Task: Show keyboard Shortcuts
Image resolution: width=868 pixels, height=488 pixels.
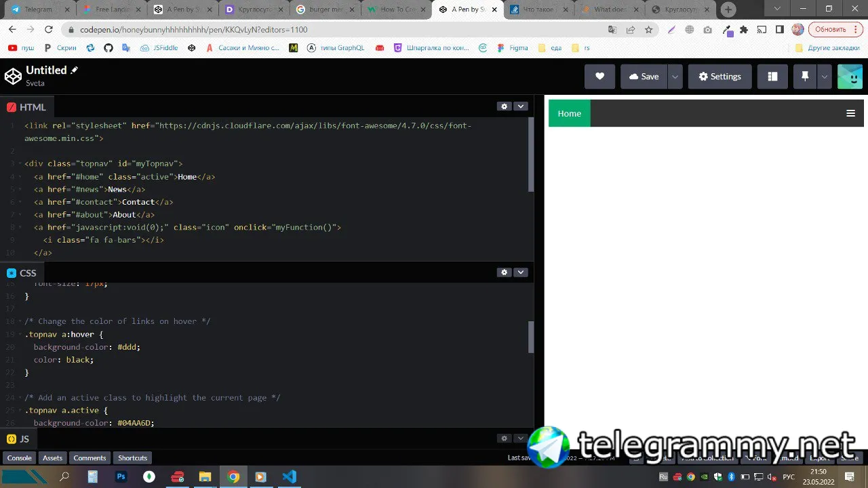Action: coord(132,458)
